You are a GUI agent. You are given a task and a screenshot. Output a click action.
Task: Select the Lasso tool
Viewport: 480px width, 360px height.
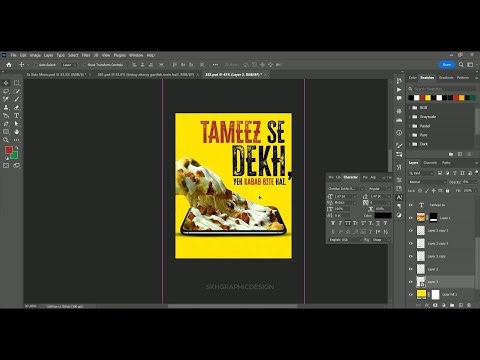[6, 91]
